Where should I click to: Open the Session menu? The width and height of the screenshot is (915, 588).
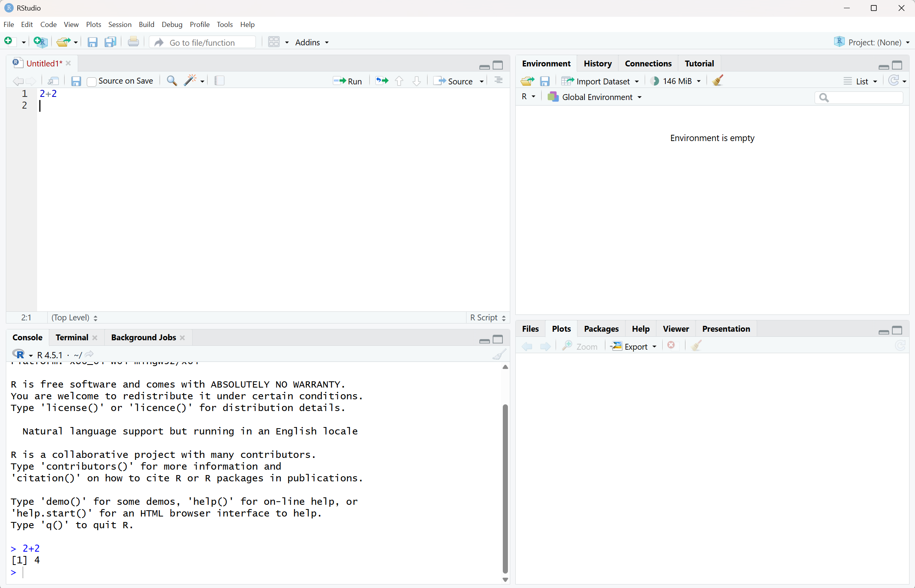pos(120,24)
